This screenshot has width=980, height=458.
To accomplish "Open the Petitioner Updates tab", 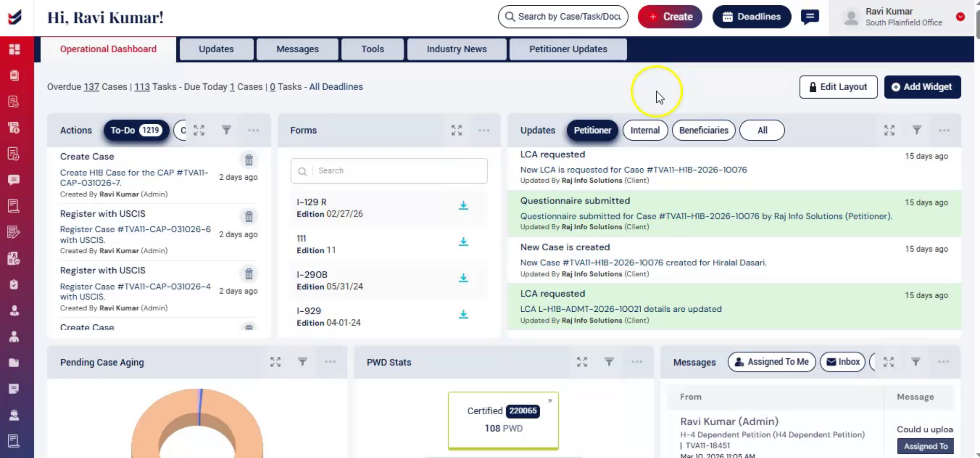I will (x=568, y=49).
